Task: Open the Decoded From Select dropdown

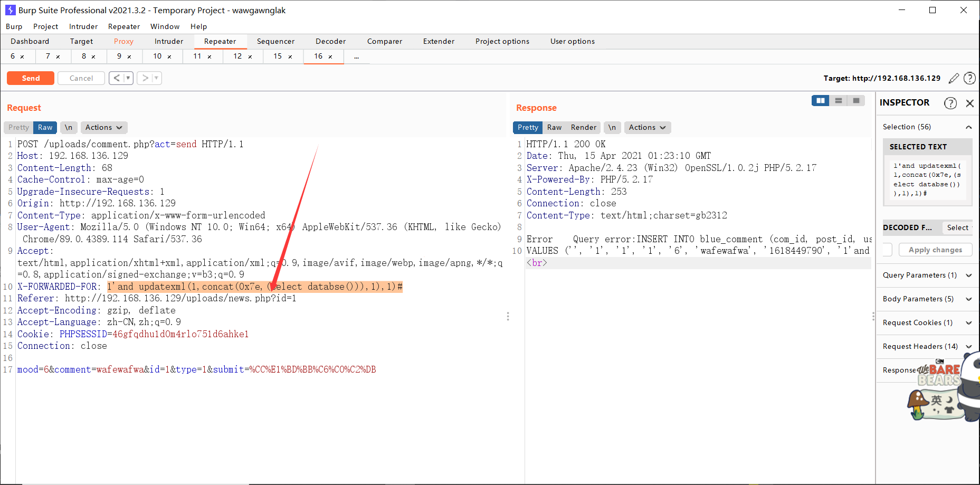Action: (957, 227)
